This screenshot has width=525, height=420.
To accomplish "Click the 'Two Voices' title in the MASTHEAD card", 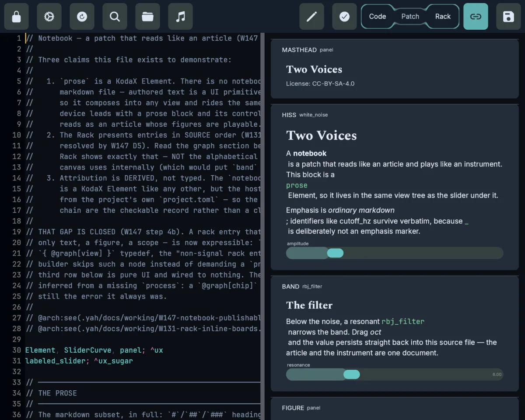I will (314, 69).
